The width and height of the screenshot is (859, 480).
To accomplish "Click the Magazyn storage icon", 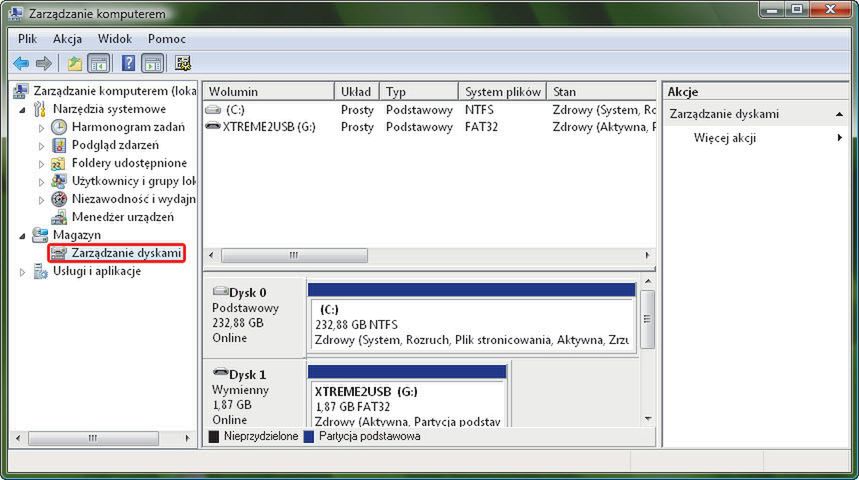I will coord(40,235).
